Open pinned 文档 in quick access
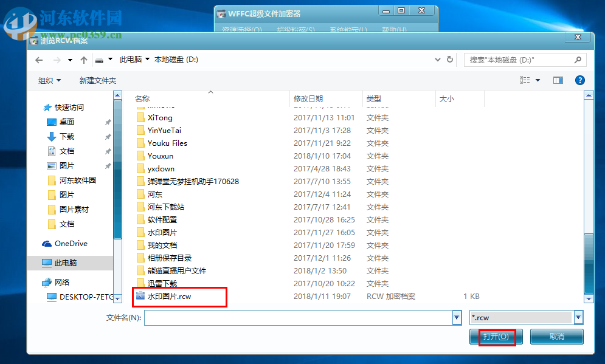The height and width of the screenshot is (364, 605). click(67, 151)
